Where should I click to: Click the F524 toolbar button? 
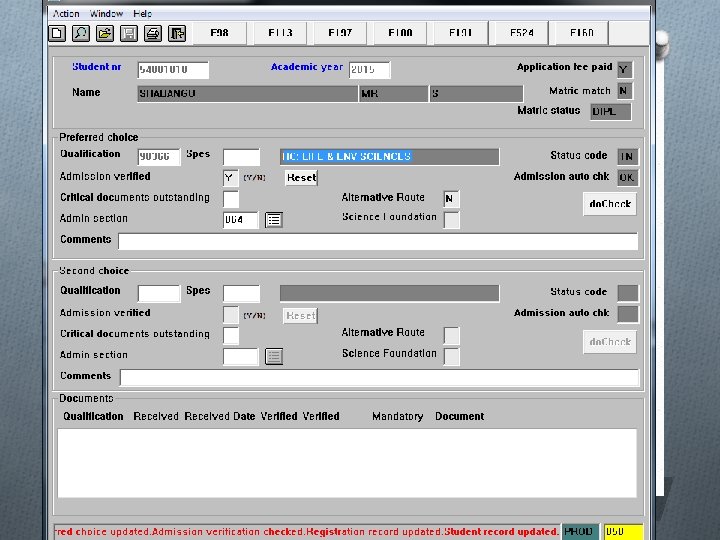click(x=521, y=33)
